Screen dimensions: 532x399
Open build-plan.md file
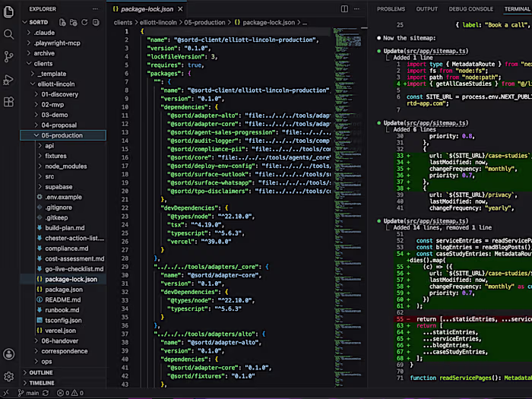click(x=63, y=228)
